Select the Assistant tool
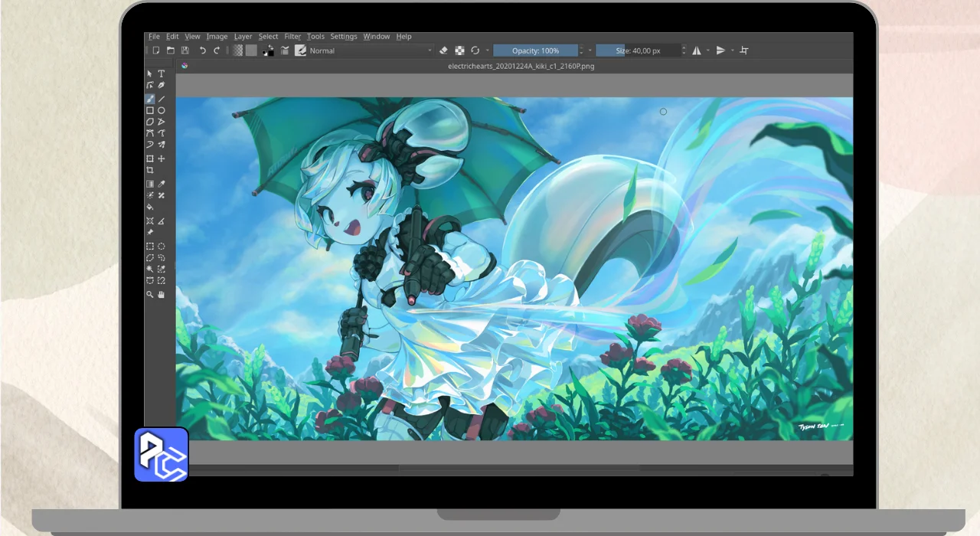Image resolution: width=980 pixels, height=536 pixels. tap(150, 221)
